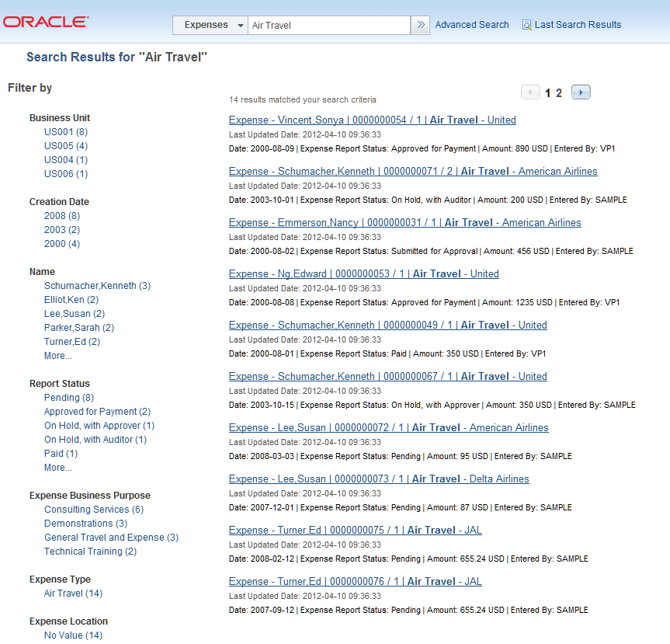
Task: Click the Search Results for "Air Travel" heading
Action: [x=116, y=57]
